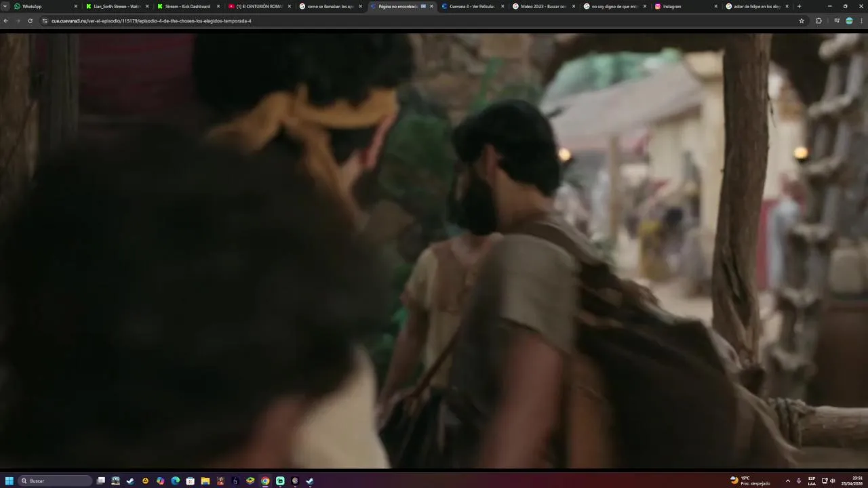
Task: Reload the current page
Action: click(x=30, y=21)
